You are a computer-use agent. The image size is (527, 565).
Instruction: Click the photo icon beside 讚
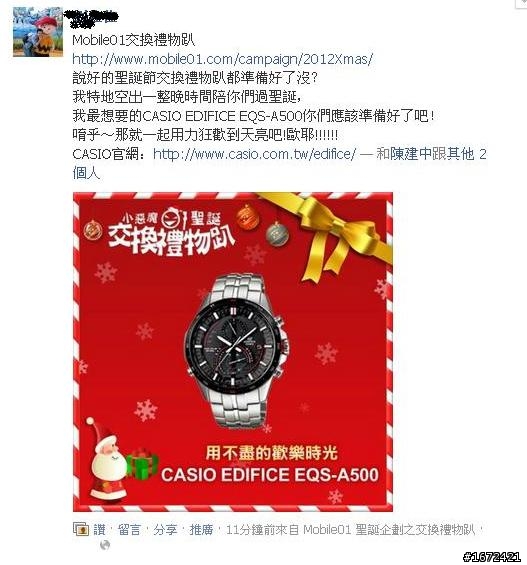tap(81, 529)
